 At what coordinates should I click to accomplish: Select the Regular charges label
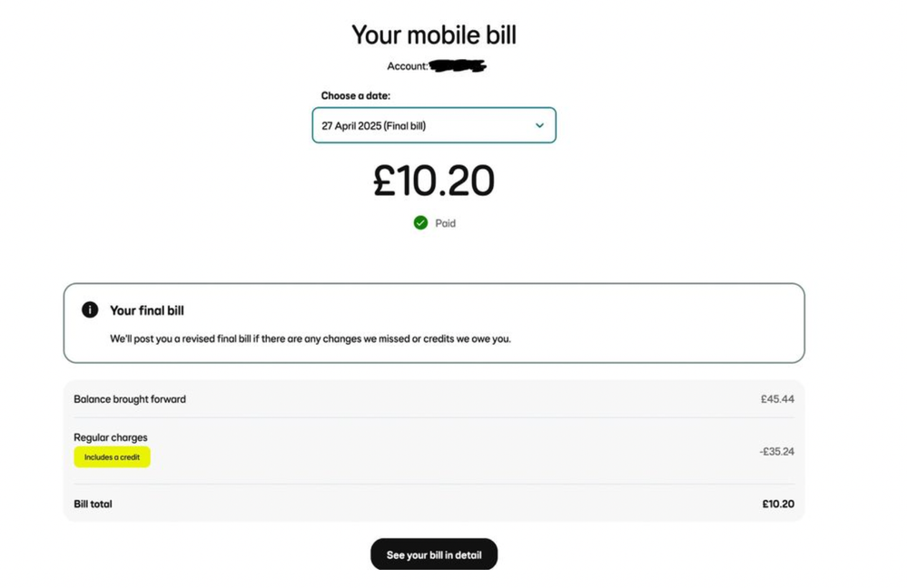click(x=111, y=437)
